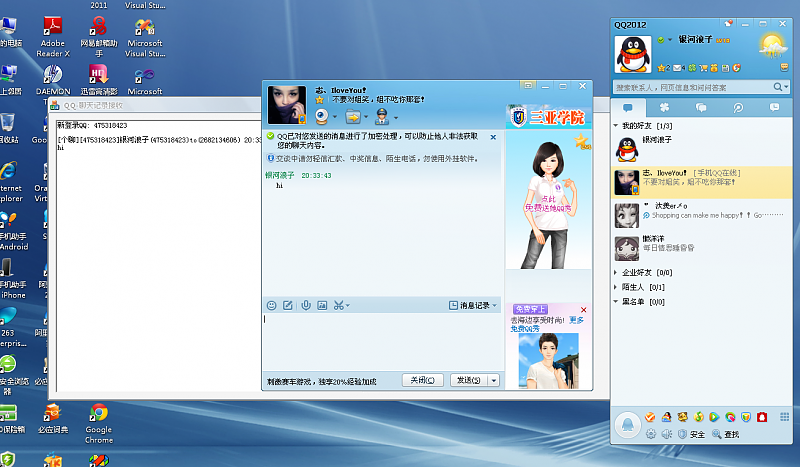Open the app manager grid icon
Image resolution: width=800 pixels, height=467 pixels.
[x=784, y=417]
